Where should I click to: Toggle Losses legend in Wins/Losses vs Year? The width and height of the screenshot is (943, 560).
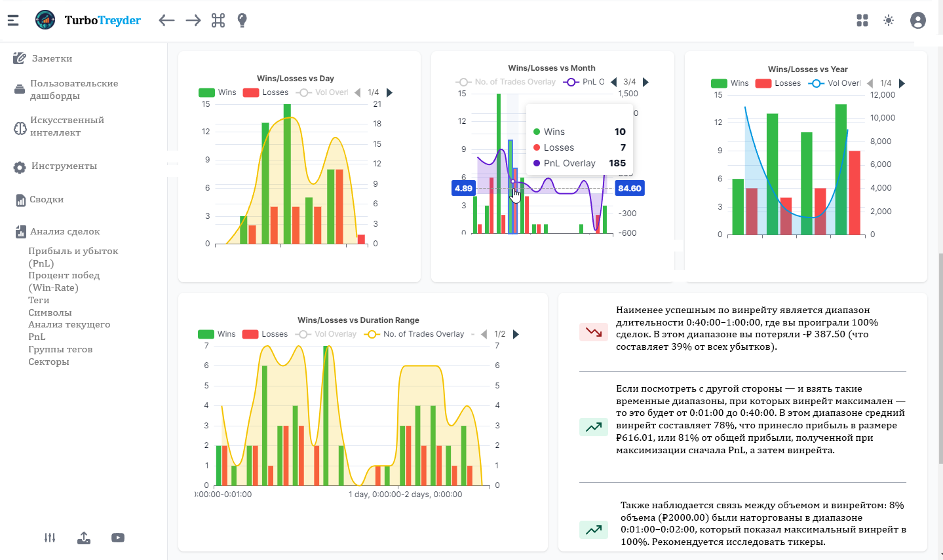778,83
